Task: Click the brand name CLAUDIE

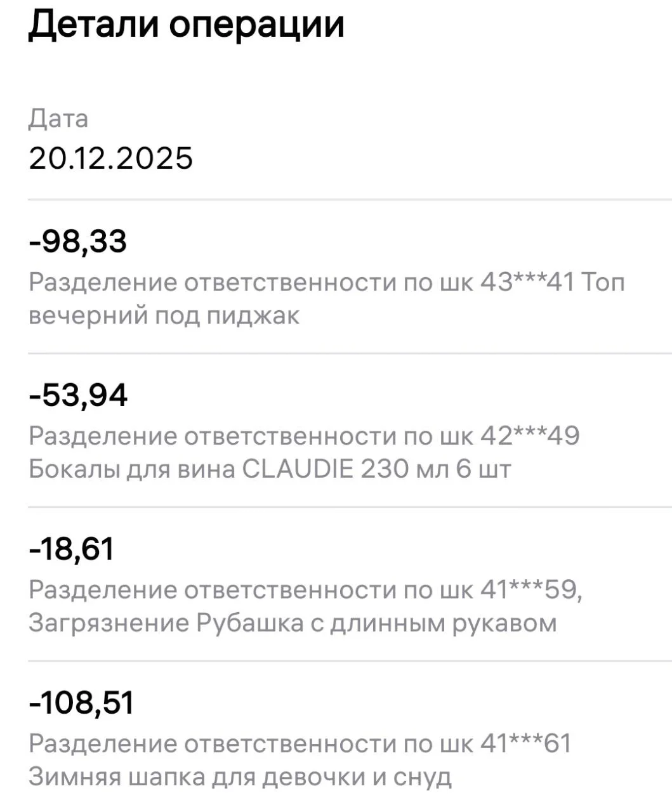Action: pos(298,469)
